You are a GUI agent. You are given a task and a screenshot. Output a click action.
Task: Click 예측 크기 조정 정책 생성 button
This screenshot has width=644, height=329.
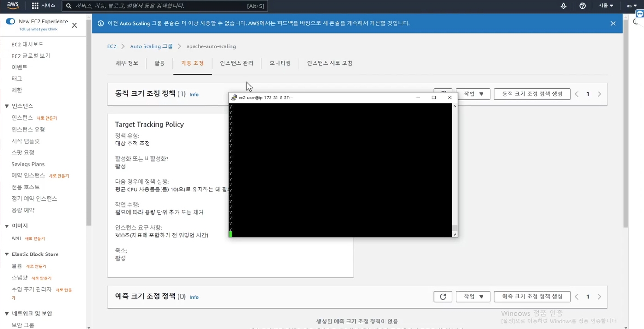(x=532, y=297)
